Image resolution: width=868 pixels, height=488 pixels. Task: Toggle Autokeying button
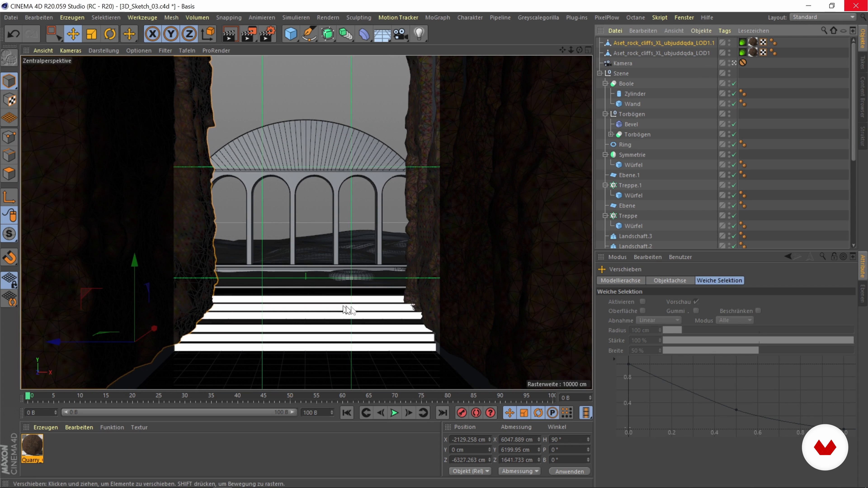click(476, 413)
